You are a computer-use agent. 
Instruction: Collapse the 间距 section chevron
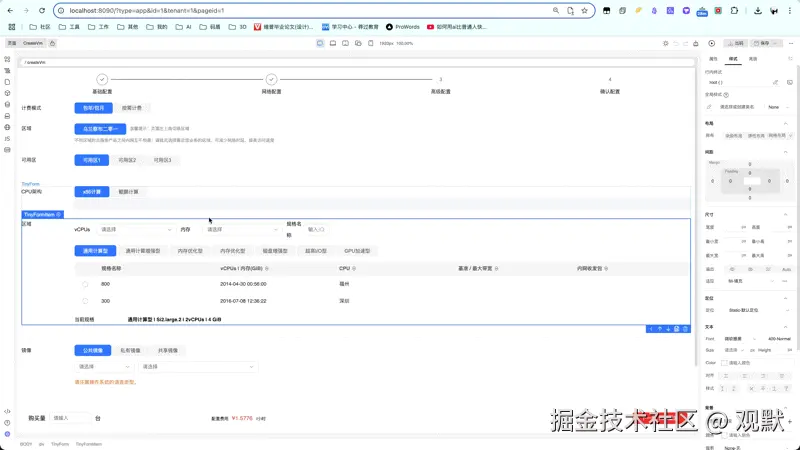coord(786,152)
